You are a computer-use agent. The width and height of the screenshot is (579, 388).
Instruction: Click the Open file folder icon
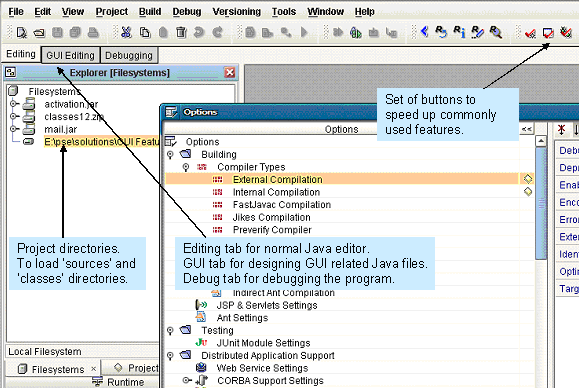tap(39, 33)
